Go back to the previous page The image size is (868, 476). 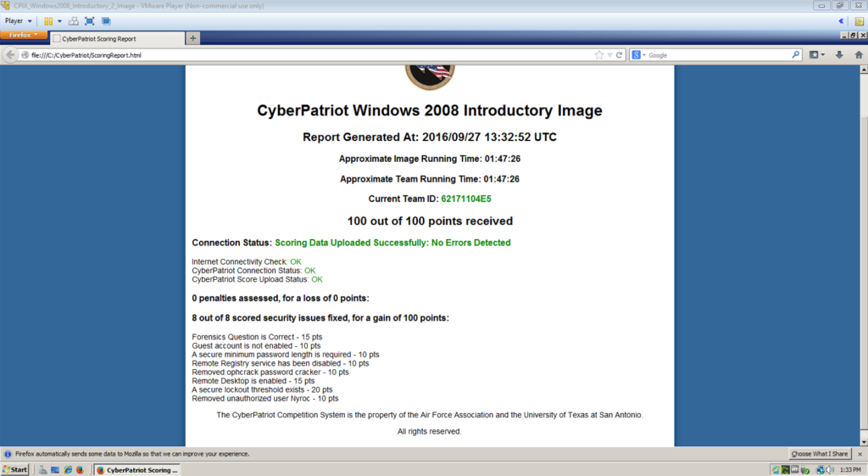coord(10,55)
